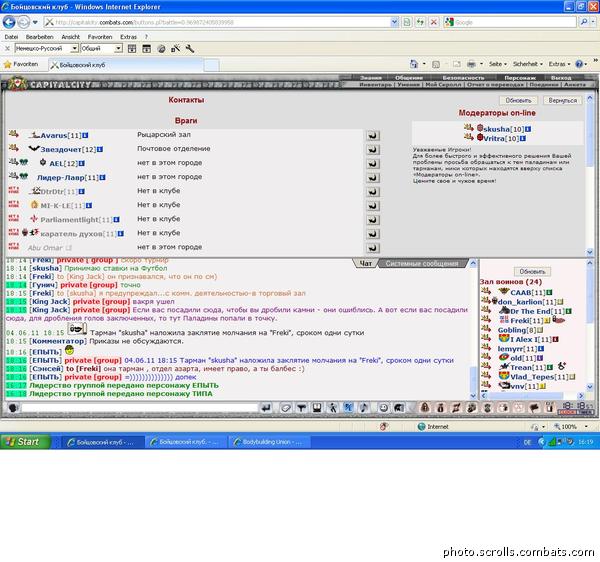600x562 pixels.
Task: Open the Seite dropdown menu
Action: (x=497, y=64)
